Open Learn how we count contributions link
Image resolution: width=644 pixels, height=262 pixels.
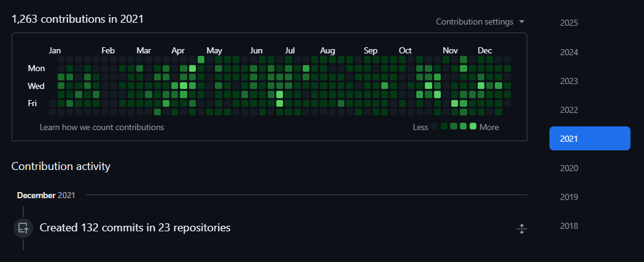tap(102, 127)
